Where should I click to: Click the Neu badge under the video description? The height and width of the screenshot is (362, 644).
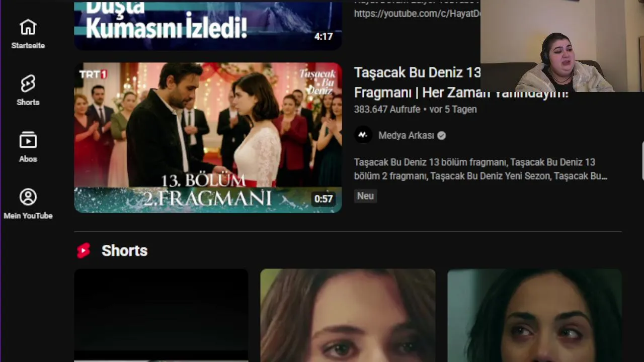coord(365,196)
